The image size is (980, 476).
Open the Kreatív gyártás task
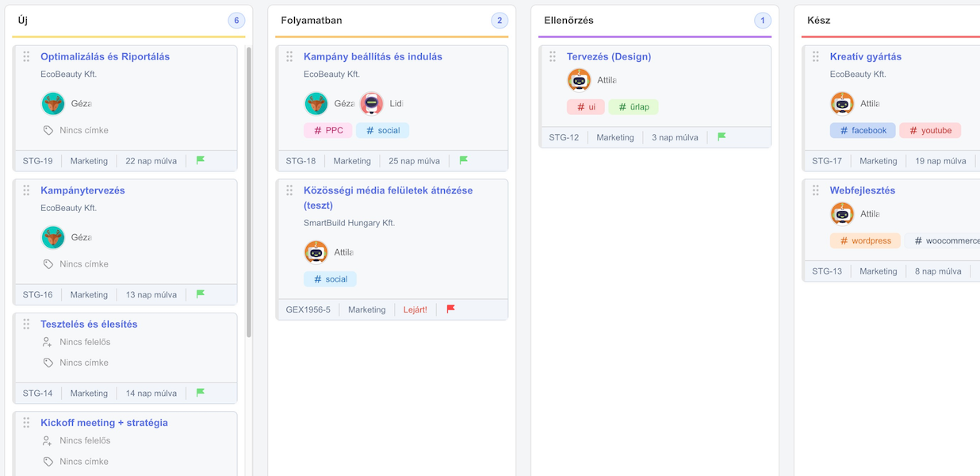point(865,56)
